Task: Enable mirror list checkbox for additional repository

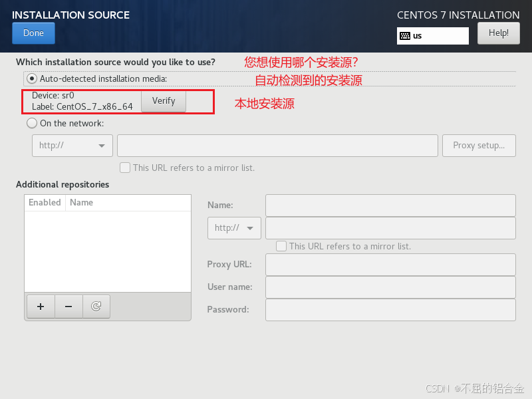Action: [281, 246]
